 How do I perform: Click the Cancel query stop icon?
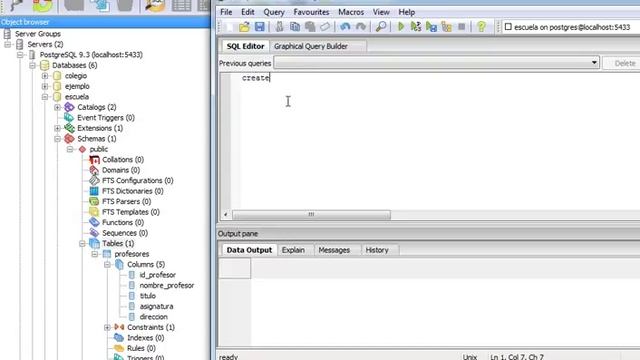[x=462, y=27]
